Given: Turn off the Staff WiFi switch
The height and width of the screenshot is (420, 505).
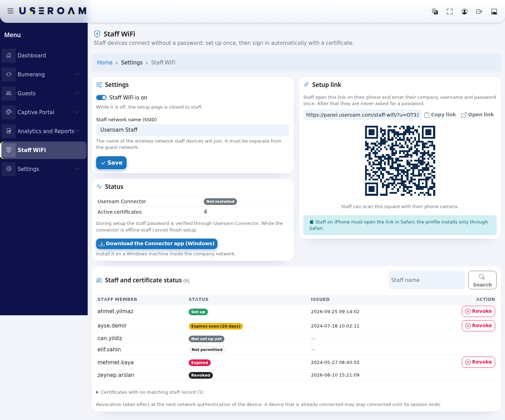Looking at the screenshot, I should coord(101,97).
